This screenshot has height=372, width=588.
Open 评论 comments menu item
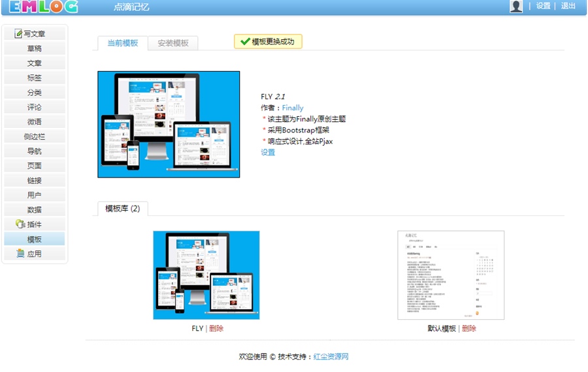tap(35, 107)
